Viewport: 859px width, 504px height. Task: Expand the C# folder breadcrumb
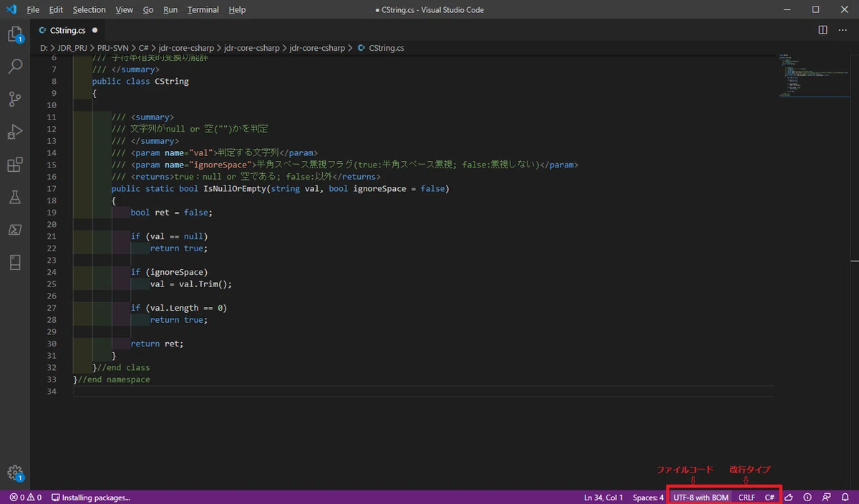click(144, 48)
